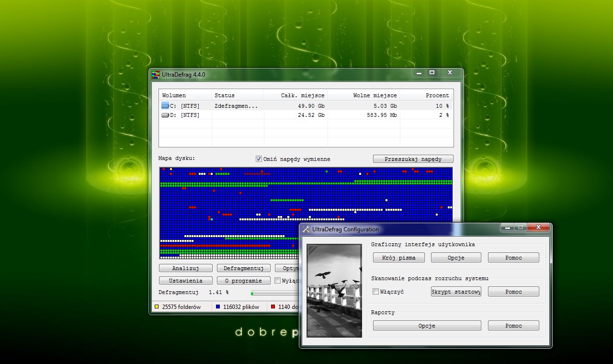This screenshot has width=613, height=364.
Task: Select the D: drive icon in the volume list
Action: [165, 115]
